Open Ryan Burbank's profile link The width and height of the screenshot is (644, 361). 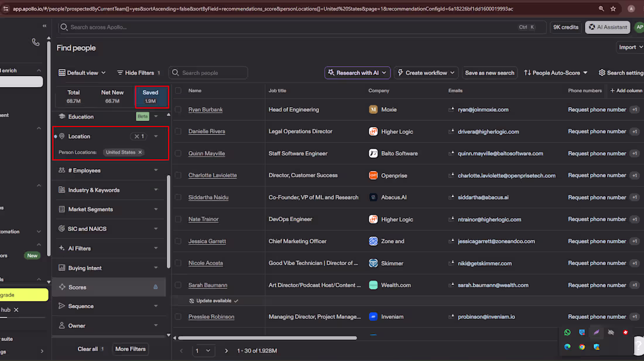205,109
